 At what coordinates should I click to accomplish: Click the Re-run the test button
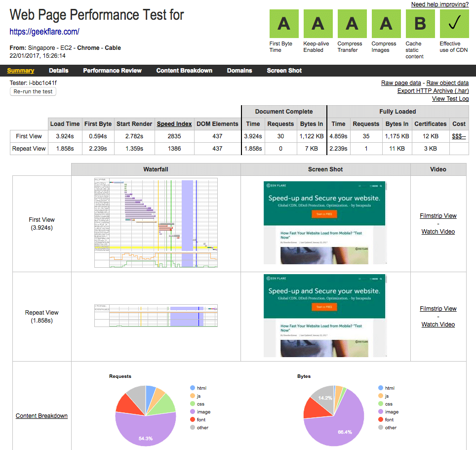point(33,91)
